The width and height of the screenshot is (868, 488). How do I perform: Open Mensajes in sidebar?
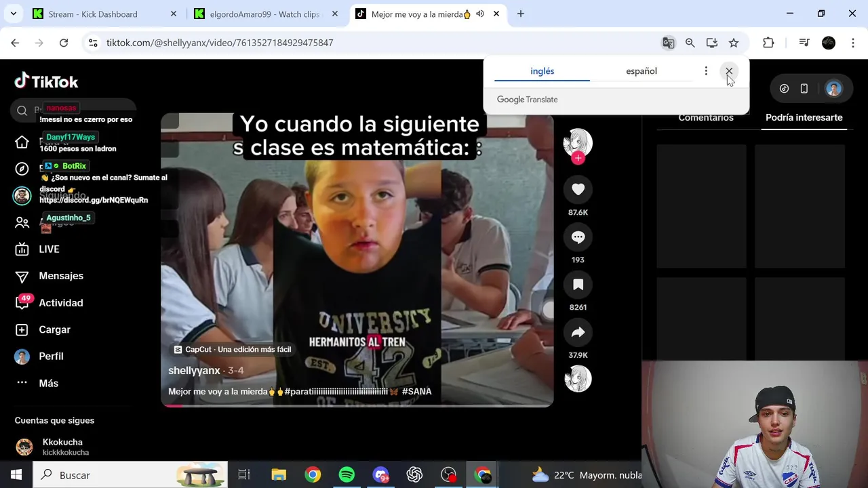tap(61, 276)
